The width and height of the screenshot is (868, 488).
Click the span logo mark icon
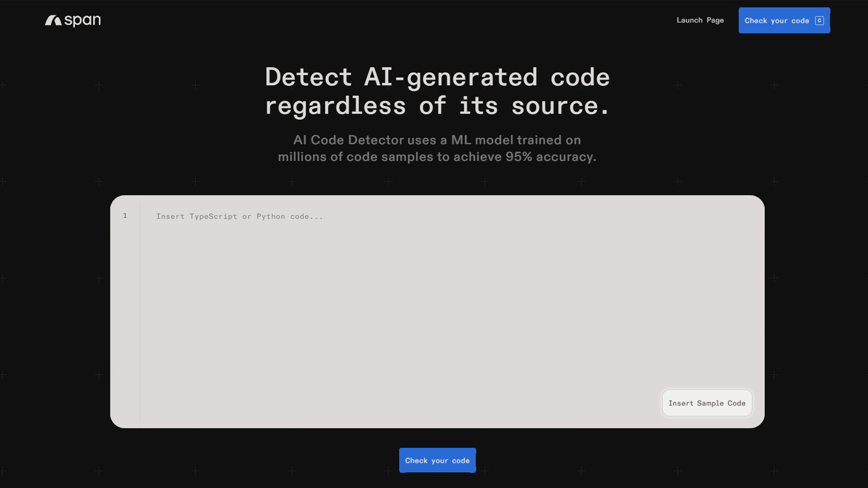tap(53, 21)
